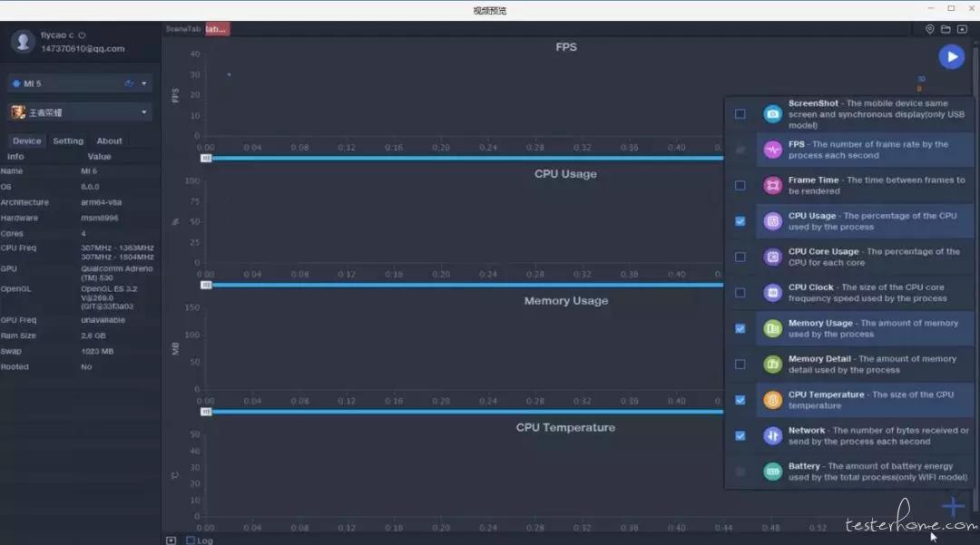Click the Network metric icon
Screen dimensions: 980x545
click(772, 436)
